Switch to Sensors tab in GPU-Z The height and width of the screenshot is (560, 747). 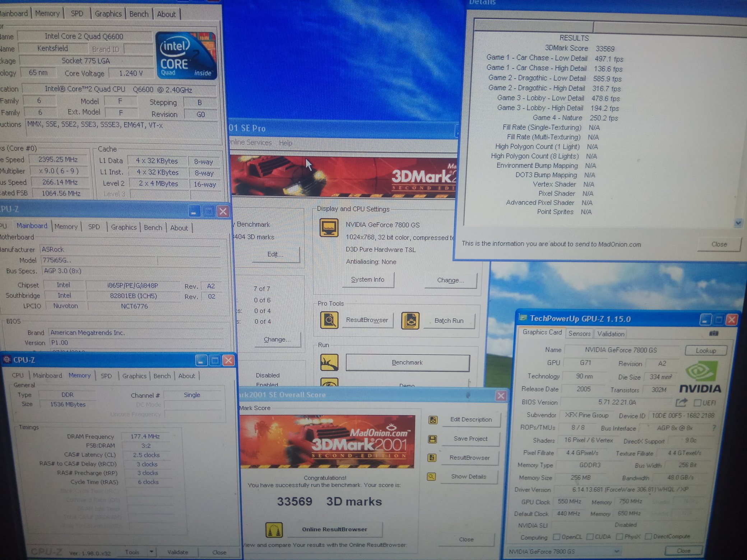click(579, 333)
